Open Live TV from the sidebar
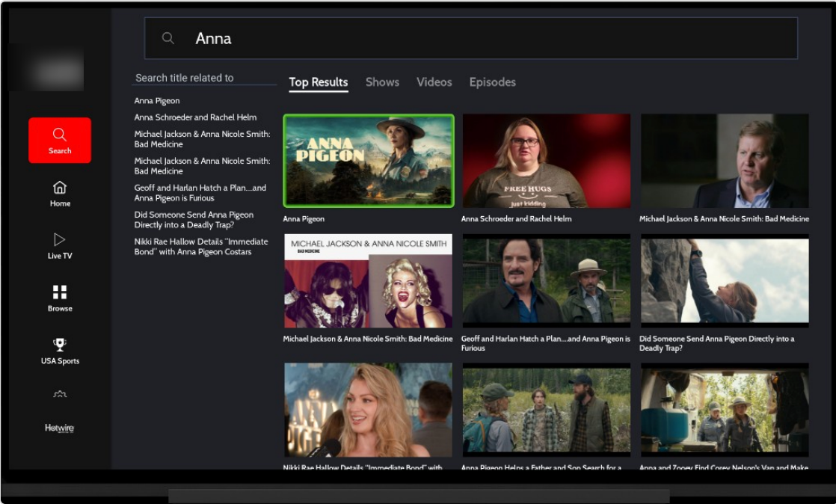 (60, 246)
